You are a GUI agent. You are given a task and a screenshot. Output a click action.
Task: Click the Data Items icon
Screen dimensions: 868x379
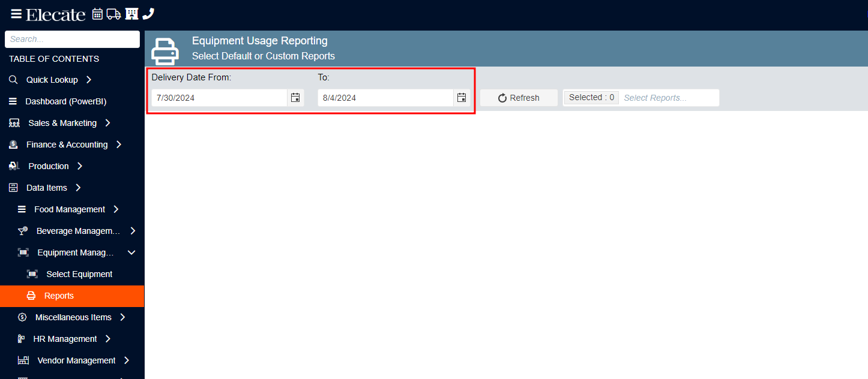click(13, 188)
